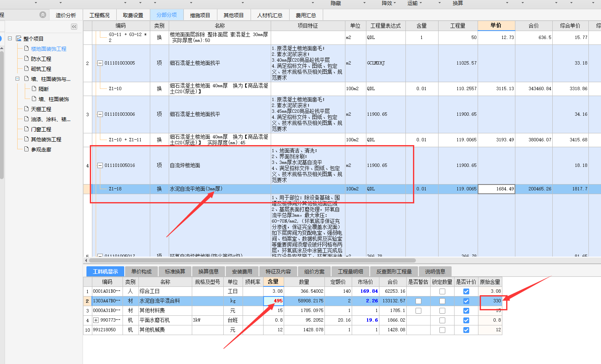Open the dropdown arrow next to 隐藏
This screenshot has height=364, width=601.
click(x=364, y=3)
